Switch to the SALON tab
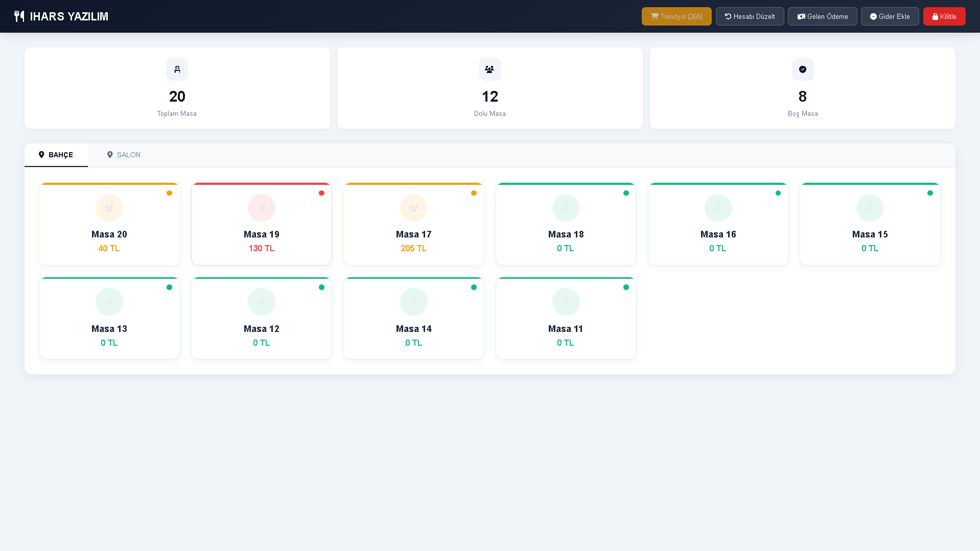This screenshot has height=551, width=980. [x=124, y=155]
